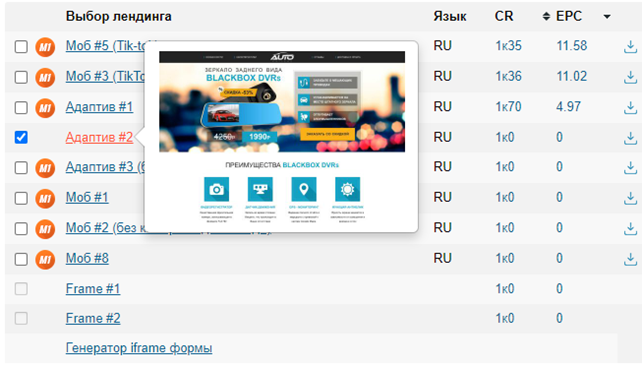This screenshot has width=642, height=368.
Task: Click M1 badge next to Моб #5
Action: coord(45,47)
